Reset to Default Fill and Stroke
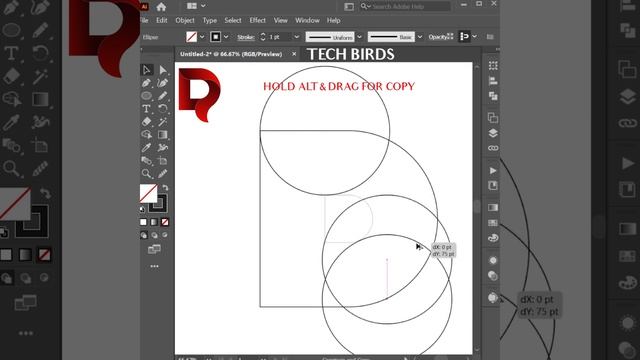640x360 pixels. pos(142,209)
